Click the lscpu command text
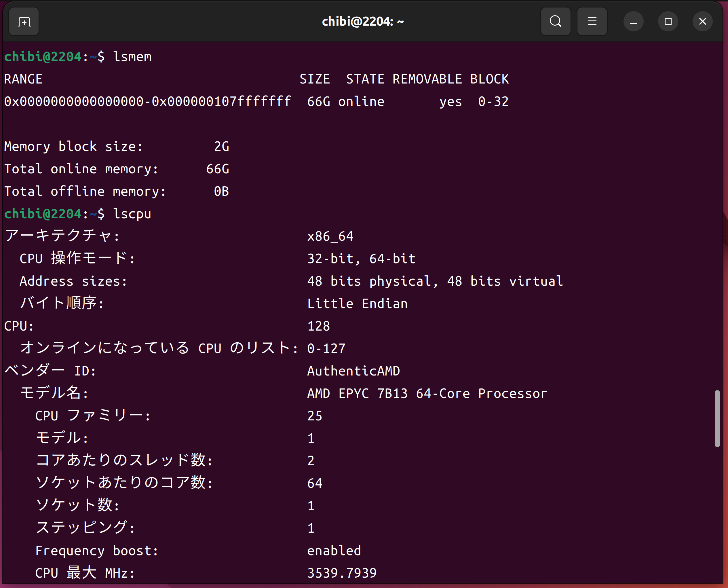728x588 pixels. tap(132, 214)
